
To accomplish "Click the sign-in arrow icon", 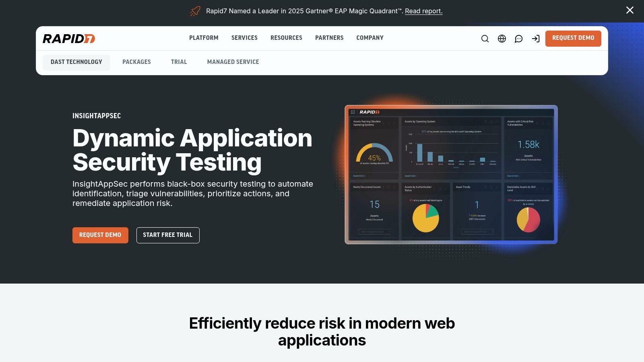I will pos(536,39).
